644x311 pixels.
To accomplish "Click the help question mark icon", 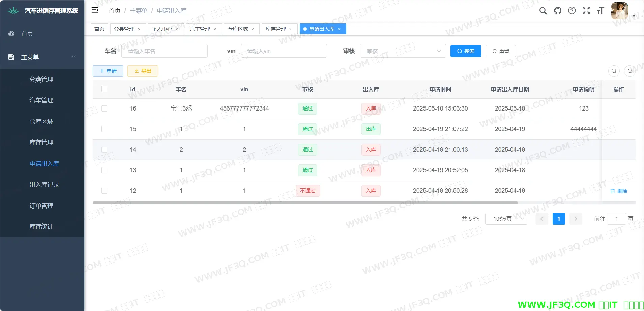I will click(x=572, y=11).
